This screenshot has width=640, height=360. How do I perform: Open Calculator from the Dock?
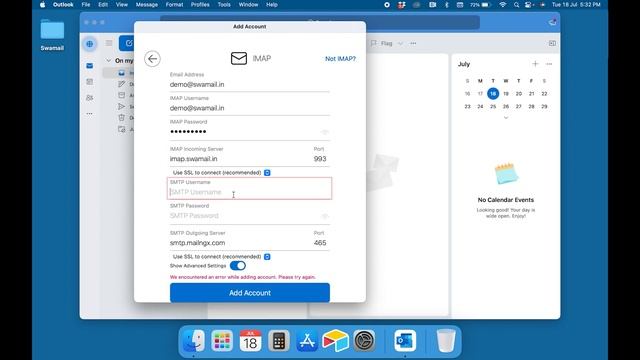coord(279,340)
